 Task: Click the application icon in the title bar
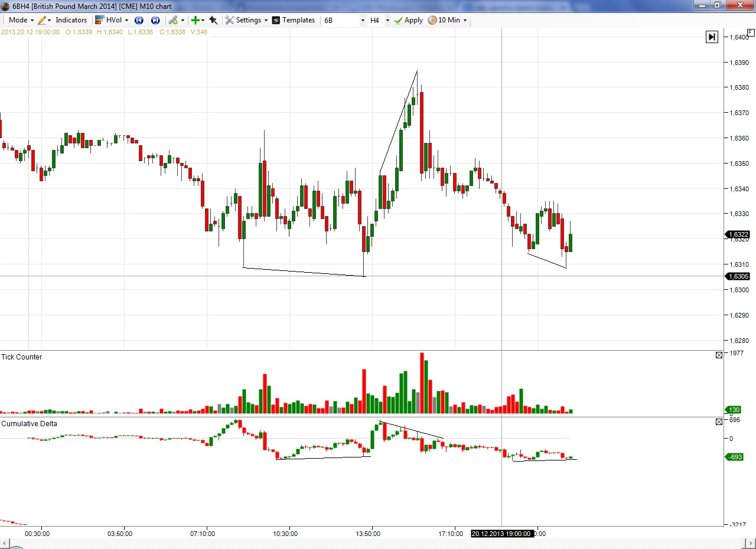(x=5, y=6)
